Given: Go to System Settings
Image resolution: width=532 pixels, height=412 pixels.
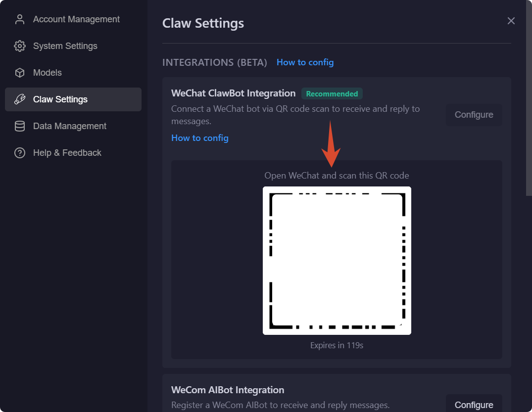Looking at the screenshot, I should pos(73,46).
